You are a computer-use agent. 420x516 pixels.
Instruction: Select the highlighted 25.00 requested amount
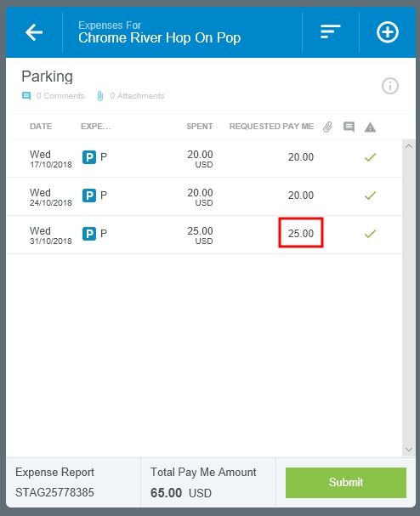pos(301,233)
